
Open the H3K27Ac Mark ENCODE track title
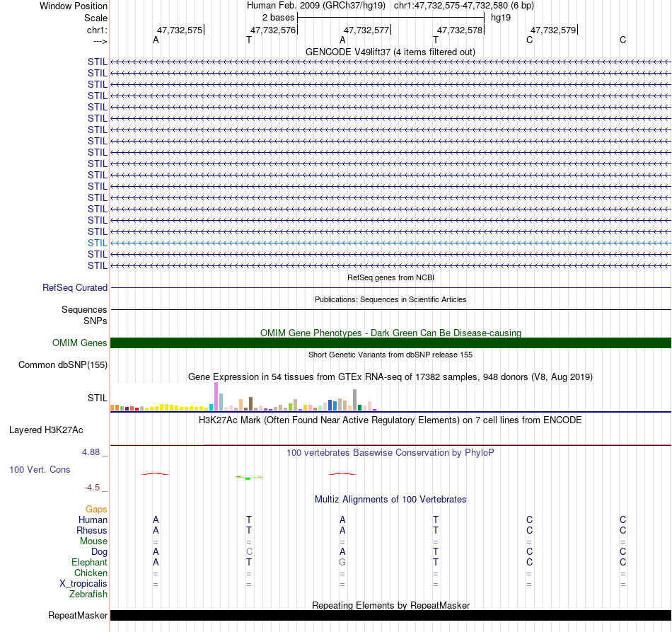pyautogui.click(x=390, y=420)
